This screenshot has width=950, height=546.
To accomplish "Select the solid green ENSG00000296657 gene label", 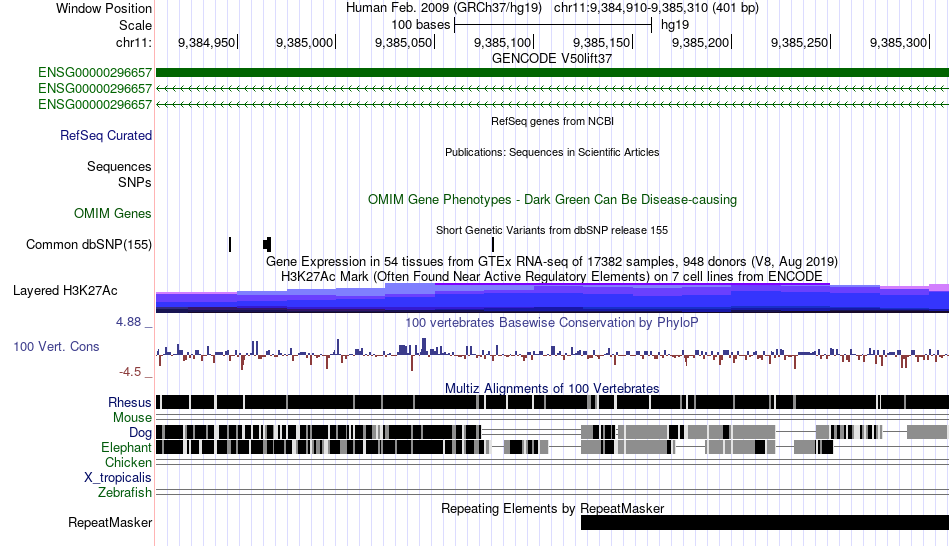I will click(95, 73).
